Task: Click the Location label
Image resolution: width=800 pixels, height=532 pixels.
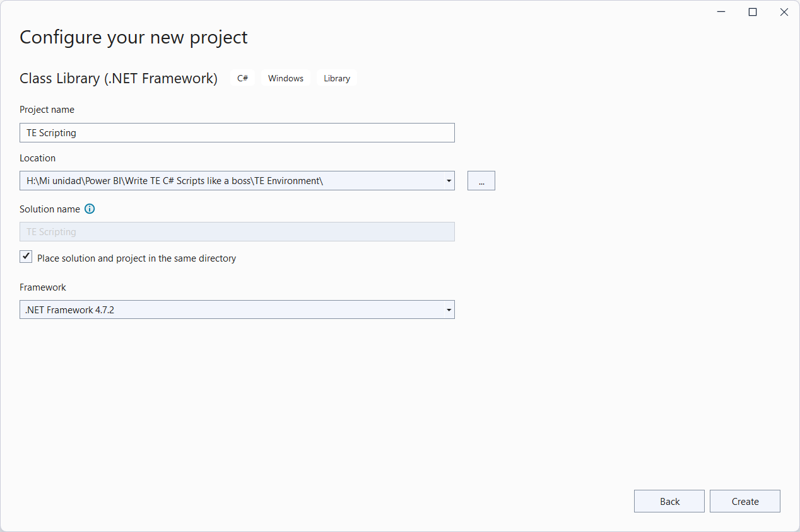Action: pyautogui.click(x=38, y=158)
